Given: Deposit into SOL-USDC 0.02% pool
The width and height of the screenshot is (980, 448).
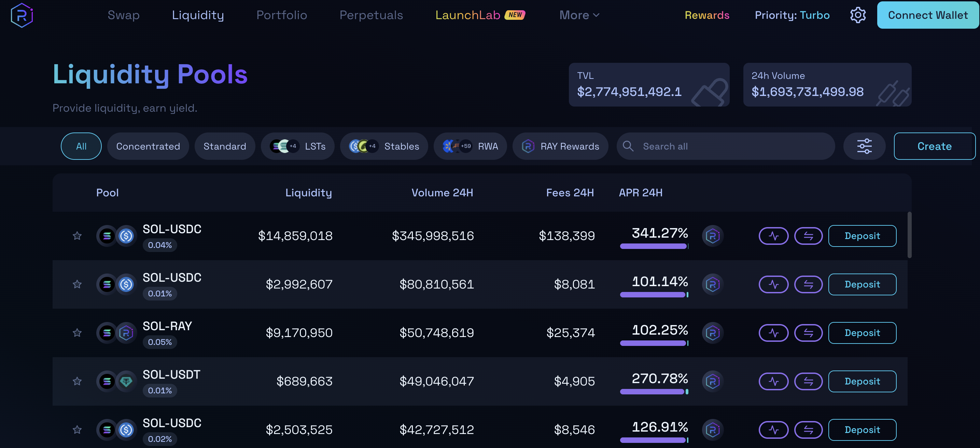Looking at the screenshot, I should click(862, 430).
